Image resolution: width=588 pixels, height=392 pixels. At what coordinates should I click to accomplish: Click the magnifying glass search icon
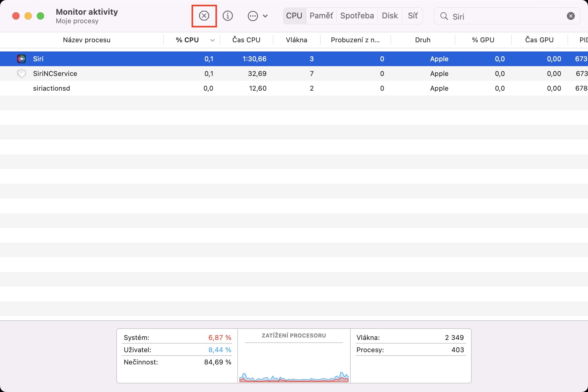coord(444,16)
